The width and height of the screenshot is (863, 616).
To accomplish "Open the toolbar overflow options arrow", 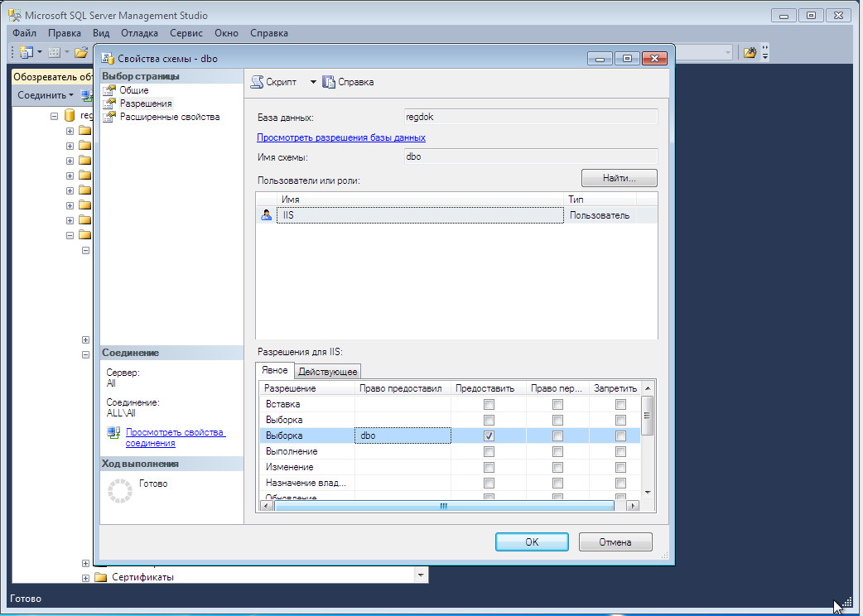I will pyautogui.click(x=765, y=52).
